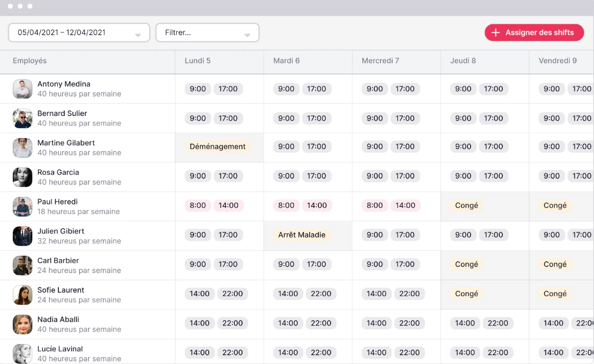Open Bernard Sulier's employee name
The width and height of the screenshot is (594, 364).
(x=62, y=113)
